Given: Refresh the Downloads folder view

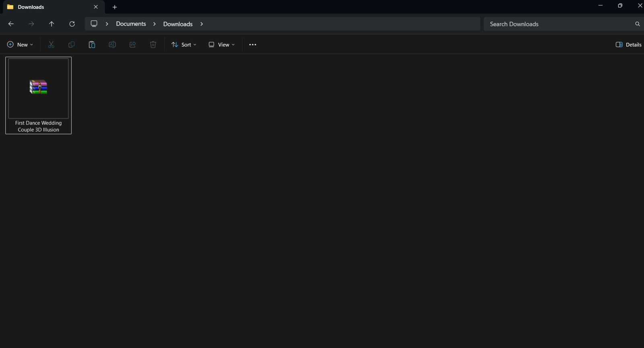Looking at the screenshot, I should point(72,24).
